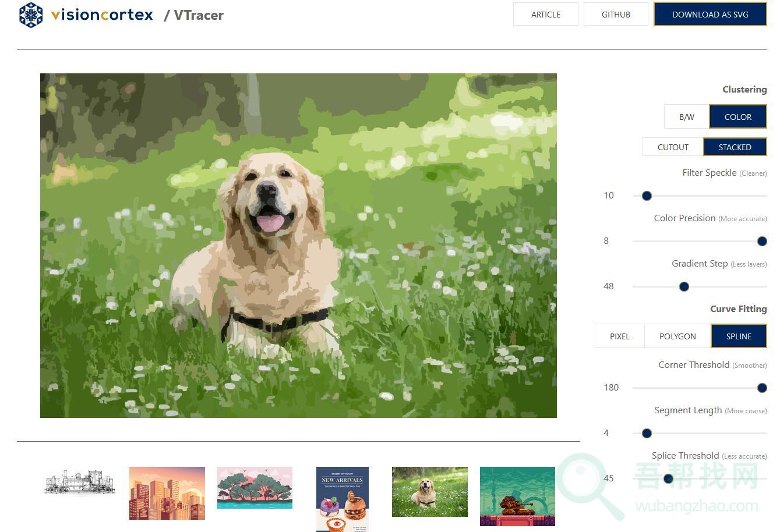Click the Filter Speckle slider handle
Screen dimensions: 780x532
647,196
